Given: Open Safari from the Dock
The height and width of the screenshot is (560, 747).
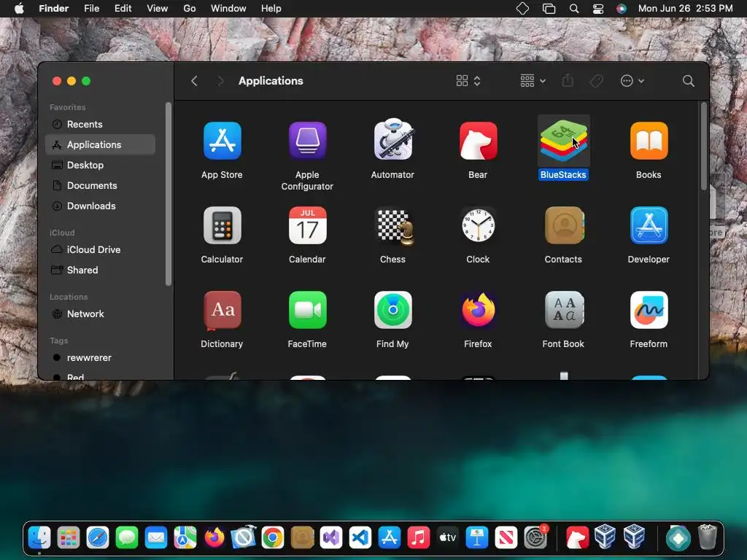Looking at the screenshot, I should coord(98,538).
